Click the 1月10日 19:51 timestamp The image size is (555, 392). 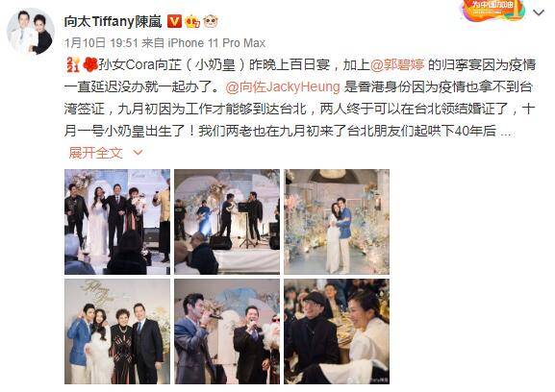point(101,43)
